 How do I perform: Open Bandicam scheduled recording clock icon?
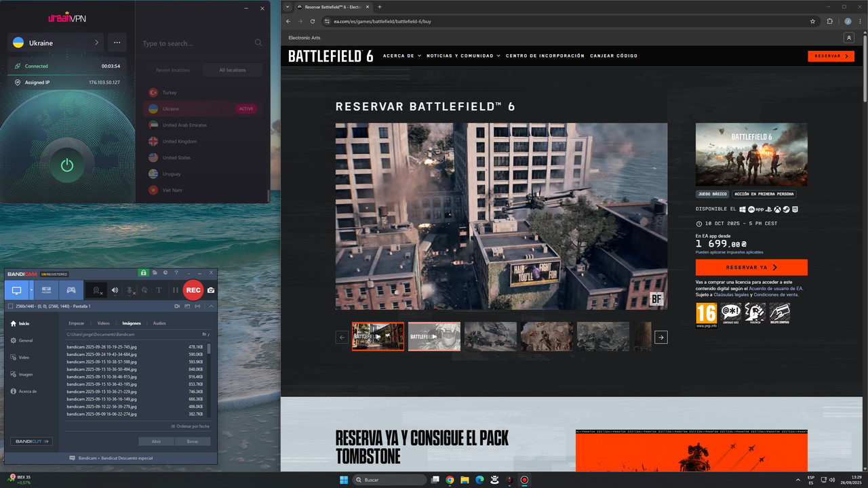click(x=165, y=272)
